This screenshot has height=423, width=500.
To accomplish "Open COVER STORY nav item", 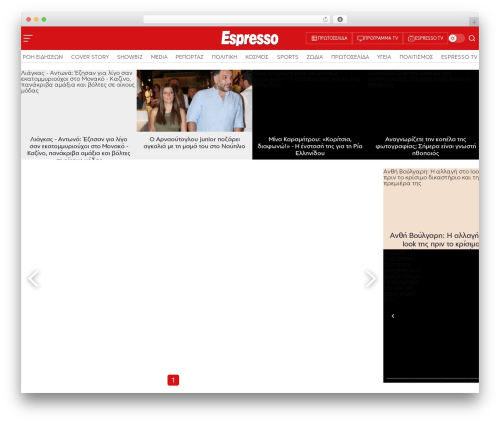I will click(x=90, y=57).
